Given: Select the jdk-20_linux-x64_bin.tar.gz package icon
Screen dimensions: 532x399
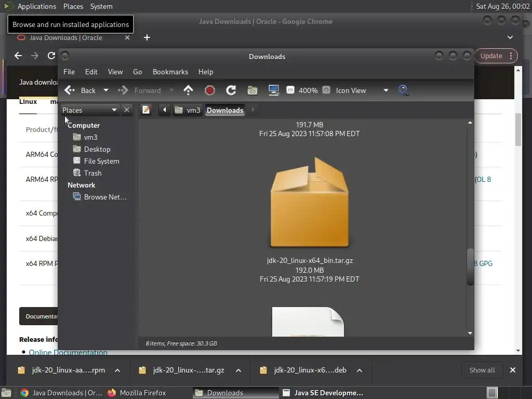Looking at the screenshot, I should 310,203.
